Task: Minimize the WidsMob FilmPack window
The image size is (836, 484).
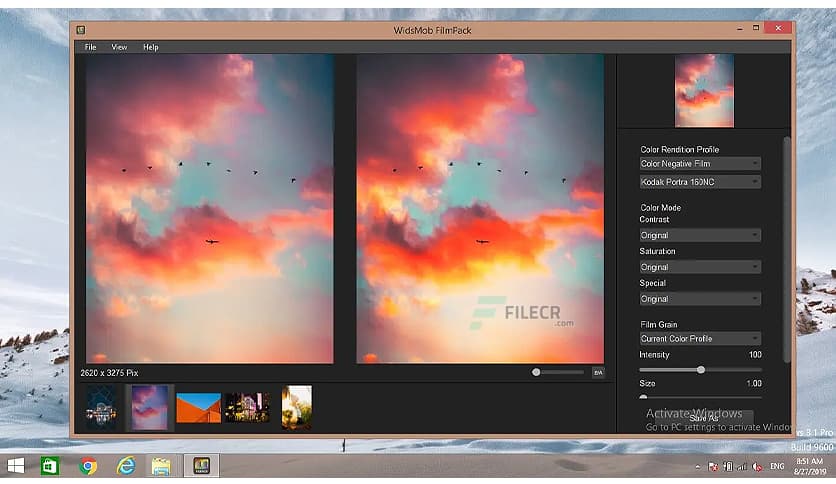Action: [739, 29]
